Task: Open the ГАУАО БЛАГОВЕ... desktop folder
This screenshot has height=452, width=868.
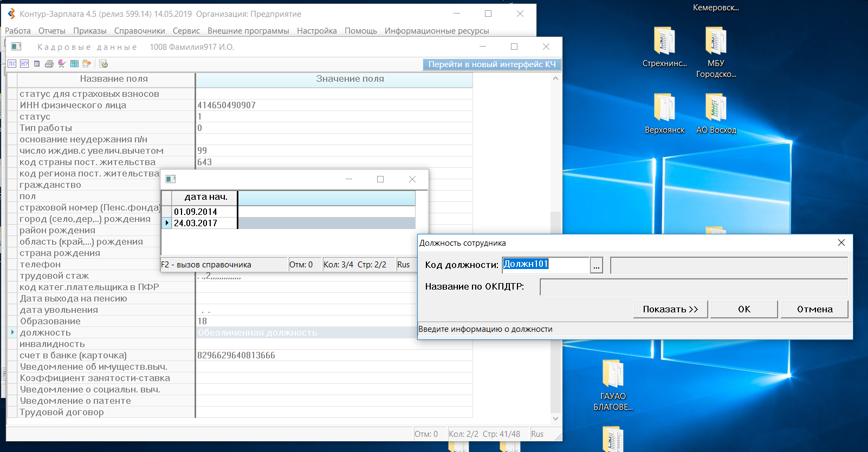Action: pyautogui.click(x=613, y=385)
